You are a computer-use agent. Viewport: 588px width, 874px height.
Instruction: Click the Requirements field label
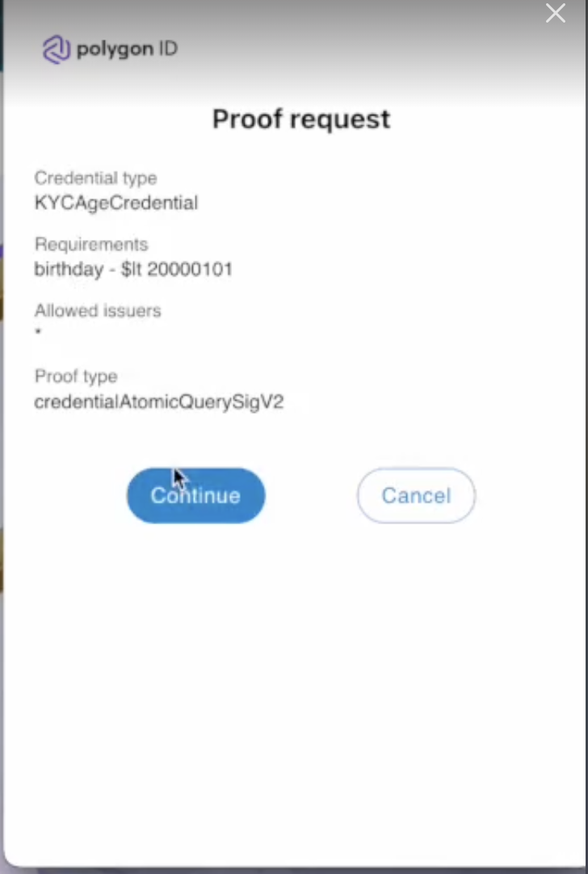coord(91,244)
